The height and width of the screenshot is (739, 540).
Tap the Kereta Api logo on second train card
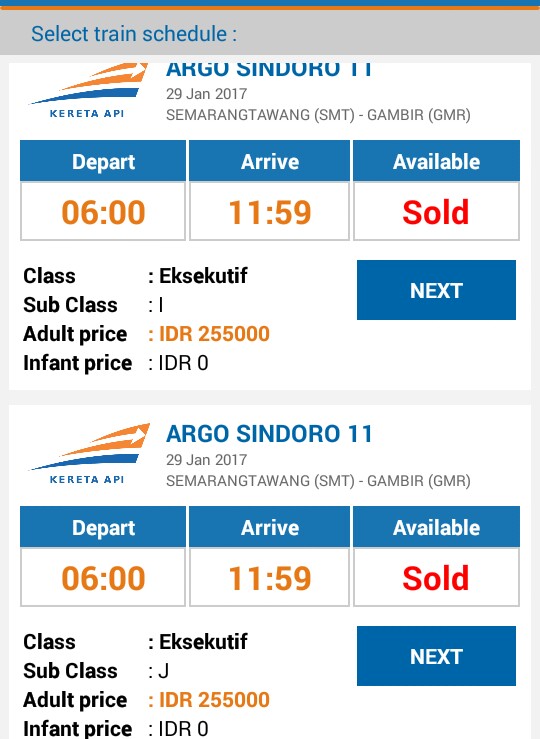89,454
